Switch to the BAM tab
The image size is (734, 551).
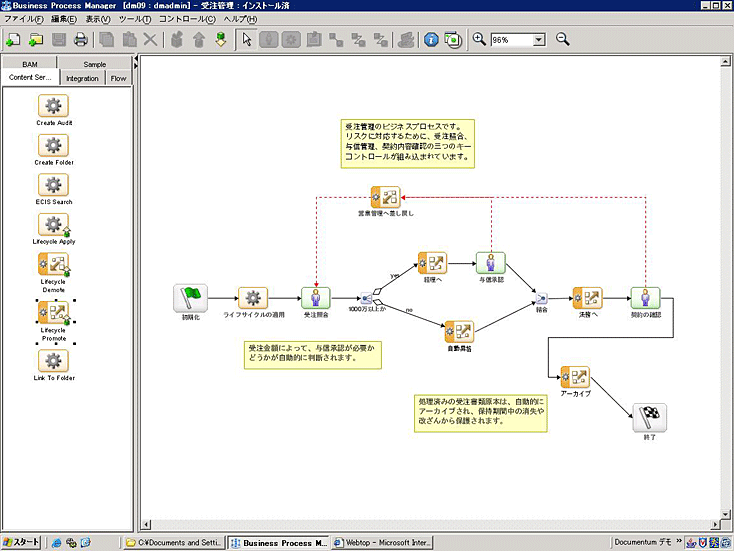point(30,64)
